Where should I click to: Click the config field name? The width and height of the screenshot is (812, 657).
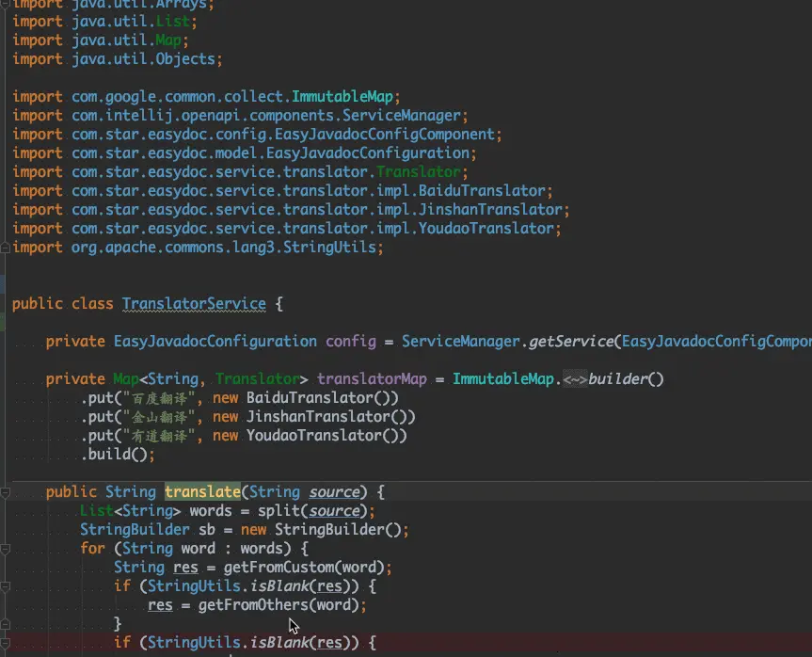351,342
